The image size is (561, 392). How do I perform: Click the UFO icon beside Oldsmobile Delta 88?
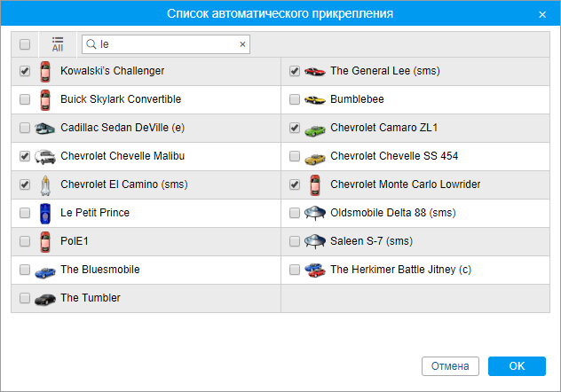click(315, 213)
